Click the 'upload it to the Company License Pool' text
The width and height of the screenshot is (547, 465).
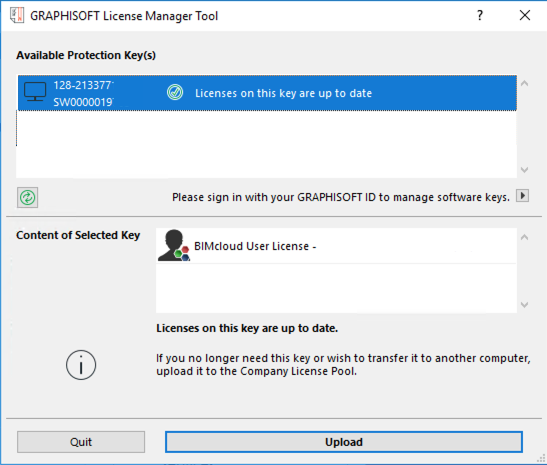256,371
